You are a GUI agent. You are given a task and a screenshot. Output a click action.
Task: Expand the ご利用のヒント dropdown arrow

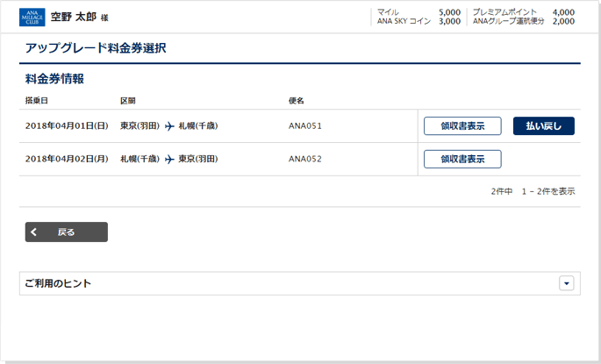566,283
